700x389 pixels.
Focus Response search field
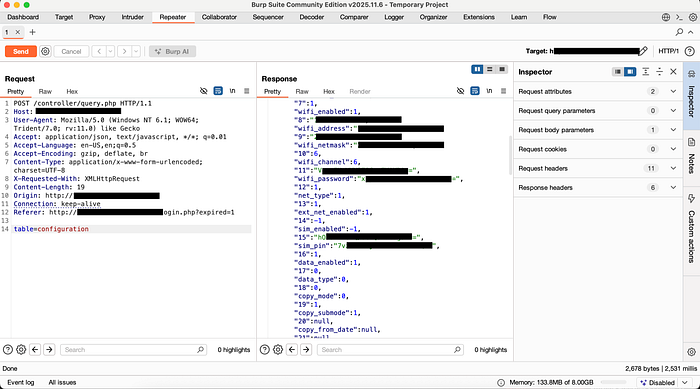tap(390, 350)
